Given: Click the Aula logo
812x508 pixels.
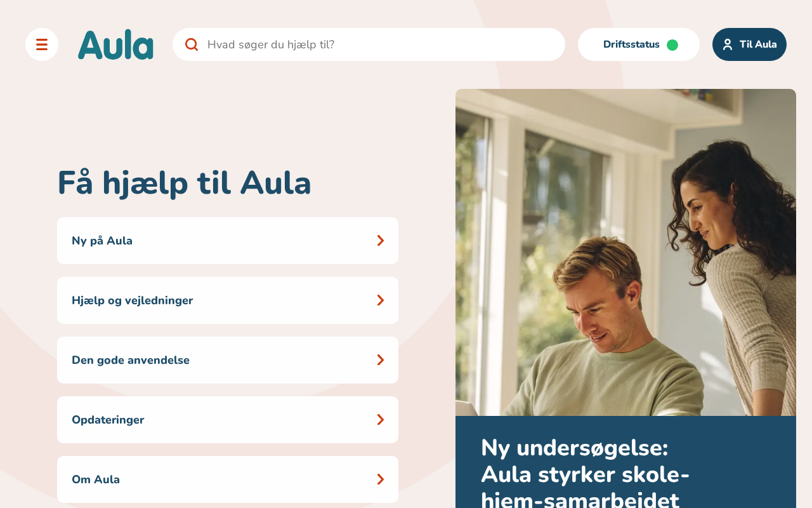Looking at the screenshot, I should pyautogui.click(x=115, y=44).
